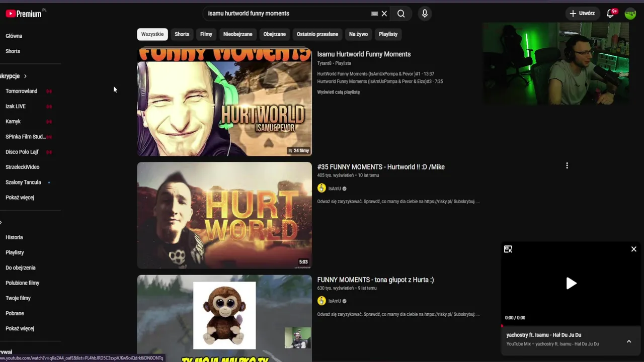The image size is (644, 362).
Task: Open Isamu Hurtworld Funny Moments playlist thumbnail
Action: click(x=224, y=102)
